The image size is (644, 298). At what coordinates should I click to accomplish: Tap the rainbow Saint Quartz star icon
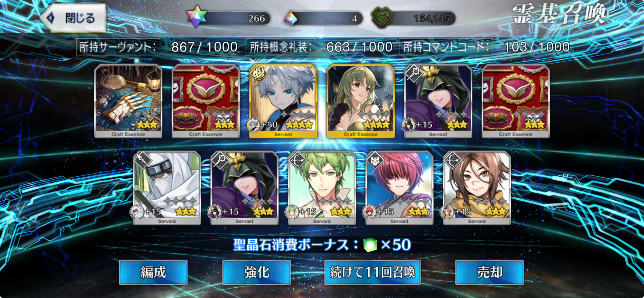pyautogui.click(x=196, y=16)
